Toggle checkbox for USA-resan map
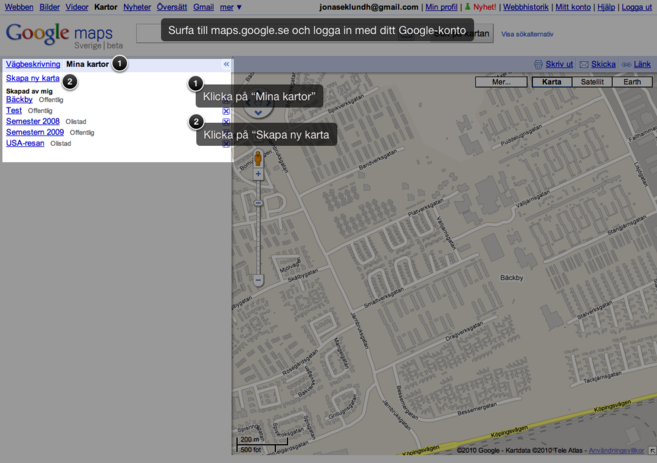 pos(226,144)
